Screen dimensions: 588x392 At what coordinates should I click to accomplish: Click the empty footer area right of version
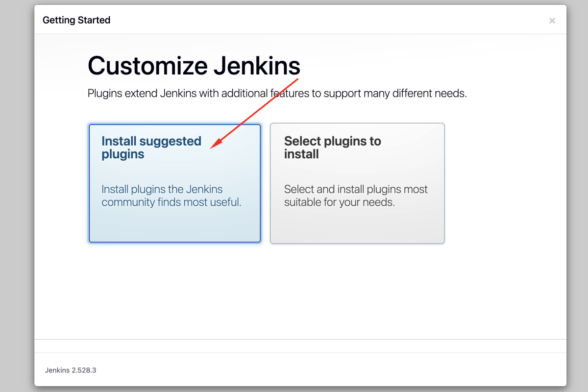(x=343, y=370)
